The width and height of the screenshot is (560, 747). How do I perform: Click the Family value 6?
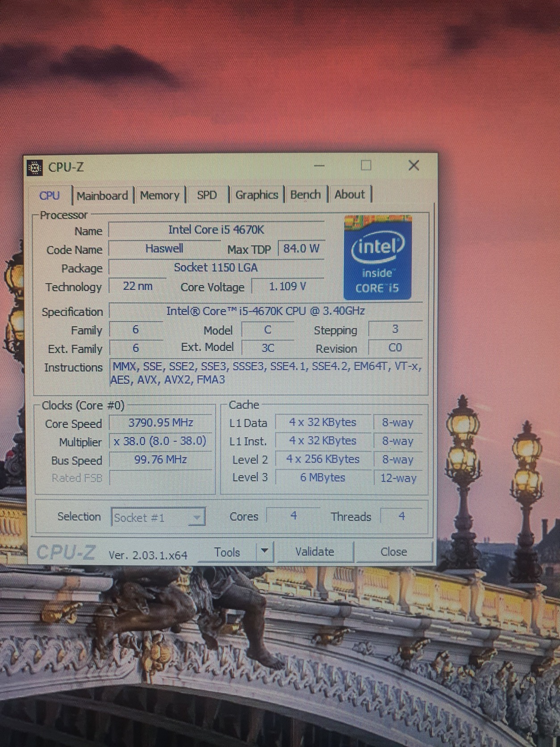(136, 330)
